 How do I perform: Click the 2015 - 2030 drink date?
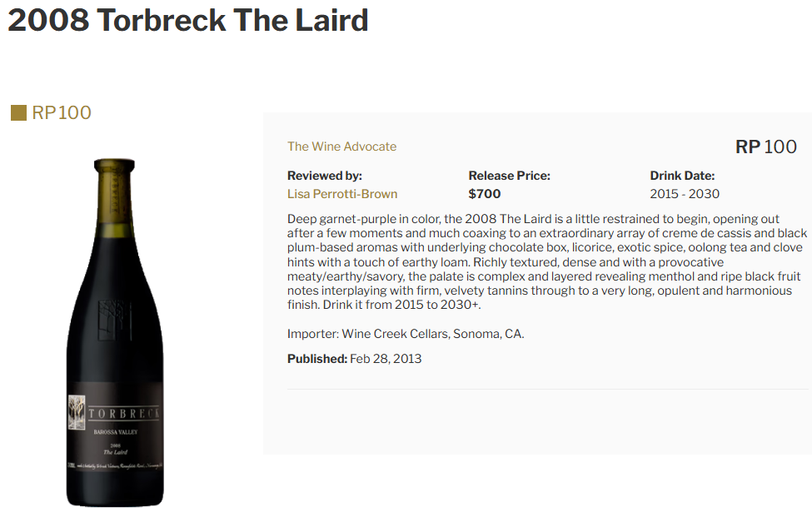click(685, 194)
